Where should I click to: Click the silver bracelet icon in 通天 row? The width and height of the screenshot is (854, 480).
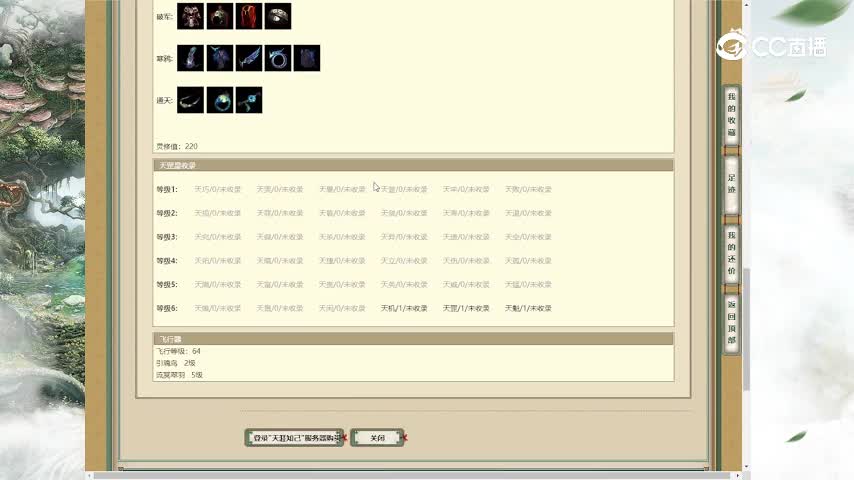tap(191, 100)
